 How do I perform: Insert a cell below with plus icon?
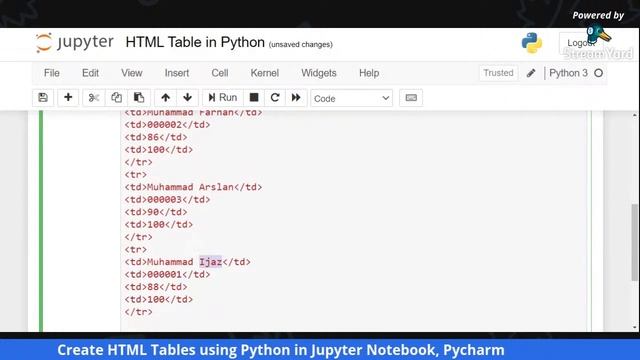tap(68, 98)
